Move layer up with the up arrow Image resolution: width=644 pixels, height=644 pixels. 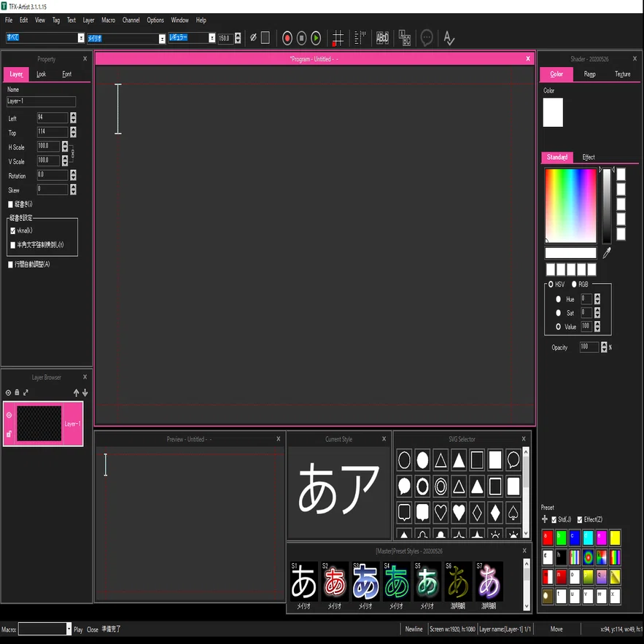click(x=76, y=392)
